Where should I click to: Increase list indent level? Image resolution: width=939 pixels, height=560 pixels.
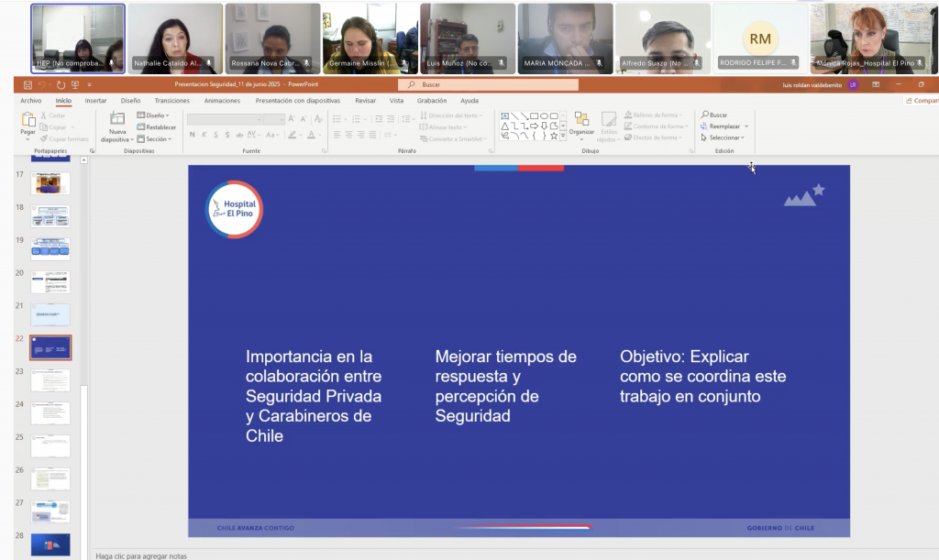pos(391,119)
